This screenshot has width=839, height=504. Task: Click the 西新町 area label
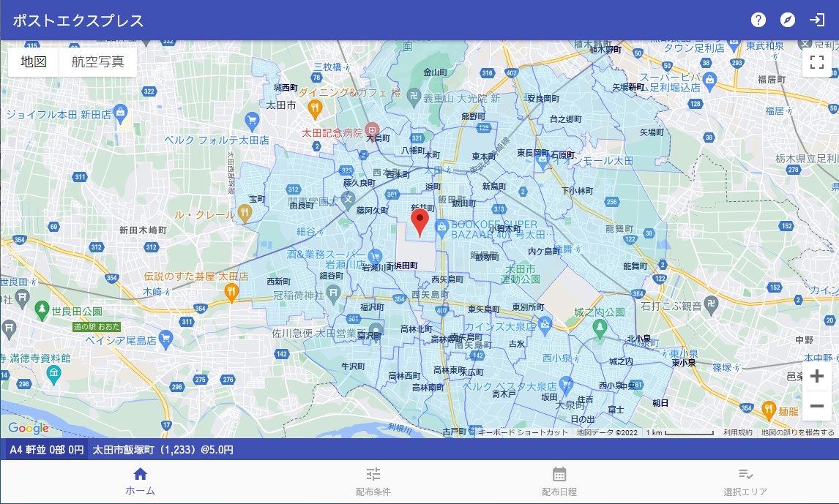pos(279,281)
